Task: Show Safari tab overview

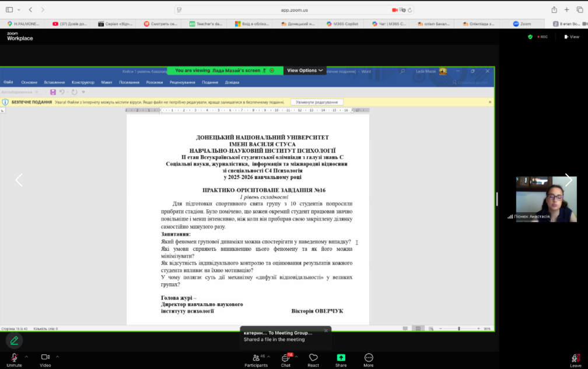Action: point(580,10)
